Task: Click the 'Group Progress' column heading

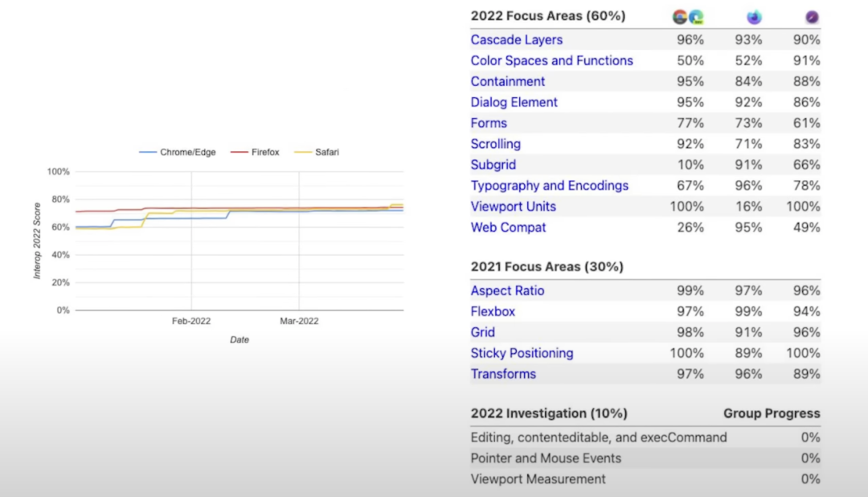Action: [x=772, y=414]
